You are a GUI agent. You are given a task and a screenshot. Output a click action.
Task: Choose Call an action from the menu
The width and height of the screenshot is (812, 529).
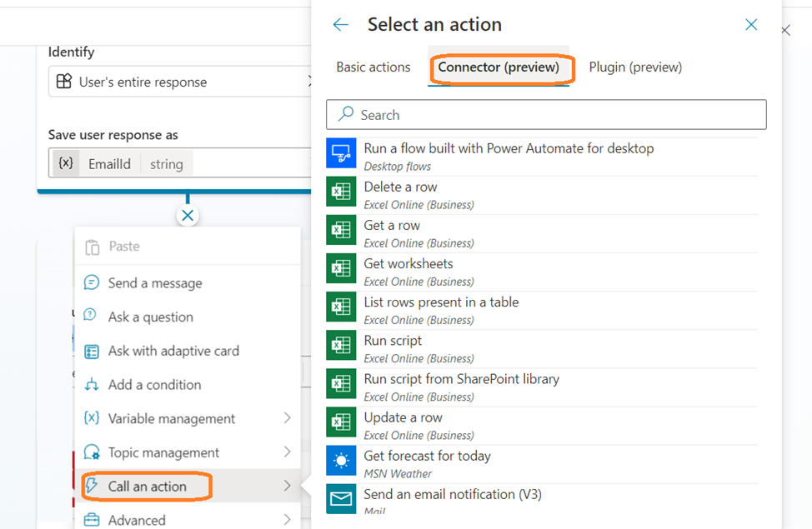(x=148, y=487)
